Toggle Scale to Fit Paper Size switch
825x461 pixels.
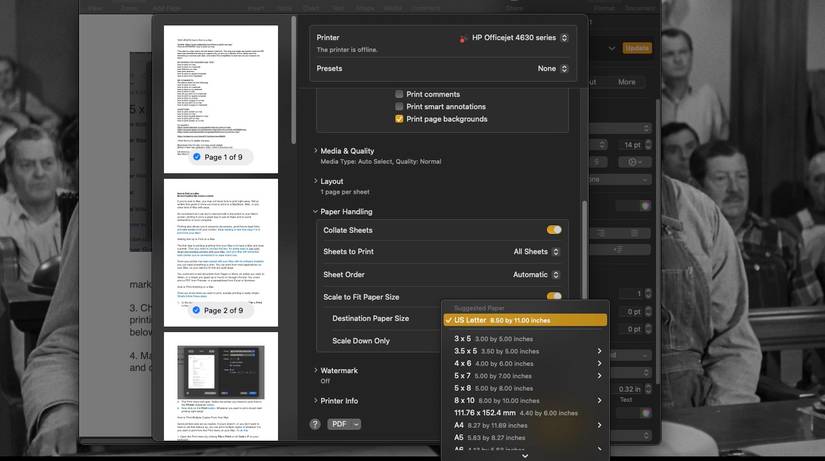pyautogui.click(x=554, y=296)
